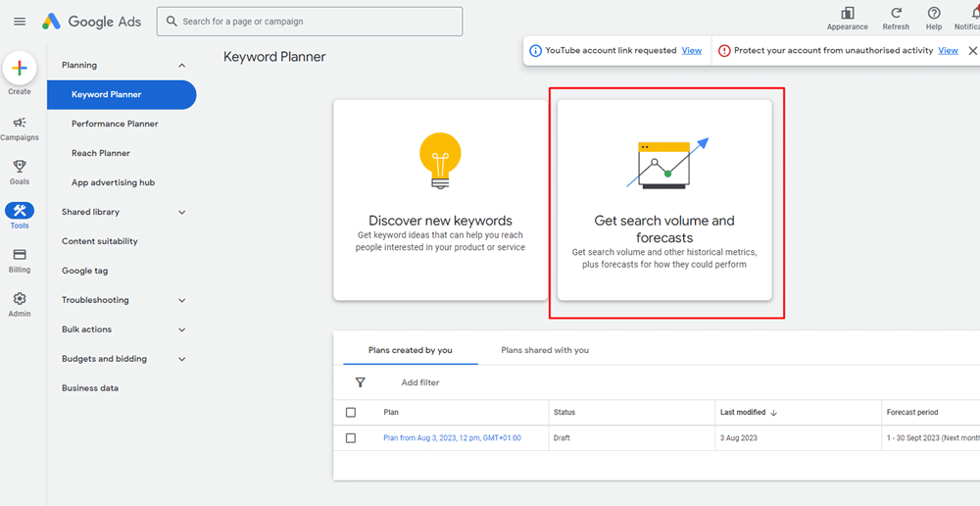Expand the Shared library section
The height and width of the screenshot is (506, 980).
pyautogui.click(x=182, y=212)
